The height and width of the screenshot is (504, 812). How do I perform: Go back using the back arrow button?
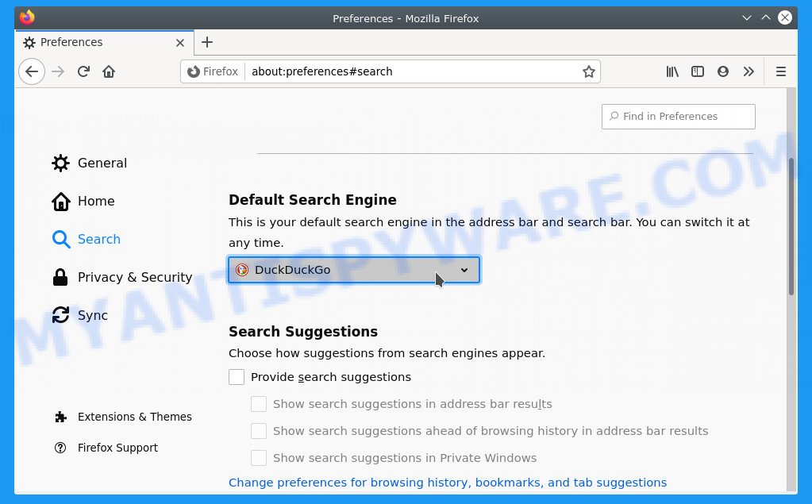[x=32, y=71]
